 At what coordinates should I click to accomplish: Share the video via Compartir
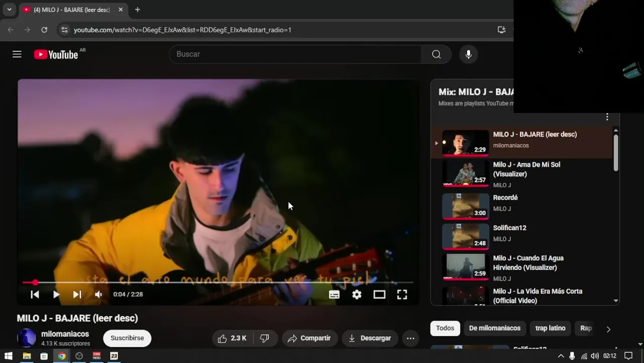point(309,338)
